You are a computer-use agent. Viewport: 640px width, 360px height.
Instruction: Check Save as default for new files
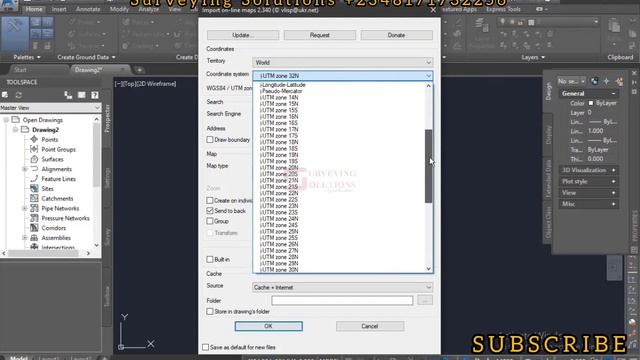(205, 347)
